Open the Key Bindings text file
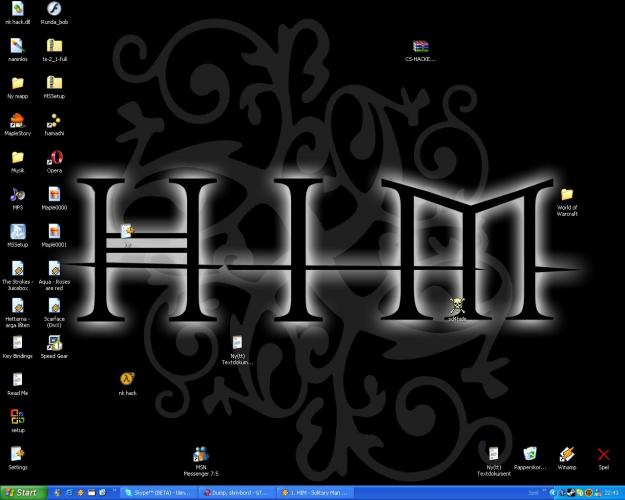This screenshot has width=625, height=500. 17,343
